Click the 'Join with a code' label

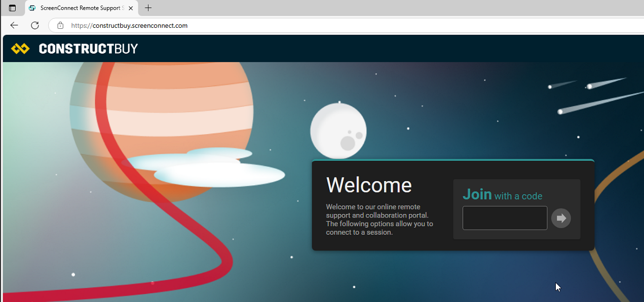coord(502,195)
